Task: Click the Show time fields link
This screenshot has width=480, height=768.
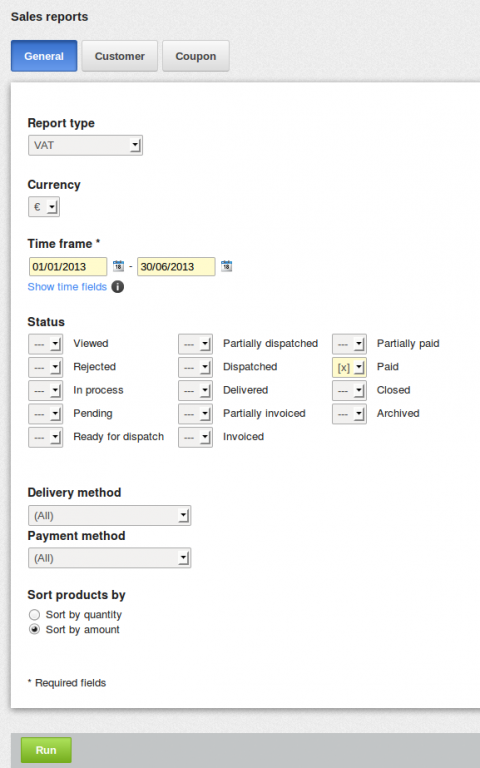Action: tap(67, 287)
